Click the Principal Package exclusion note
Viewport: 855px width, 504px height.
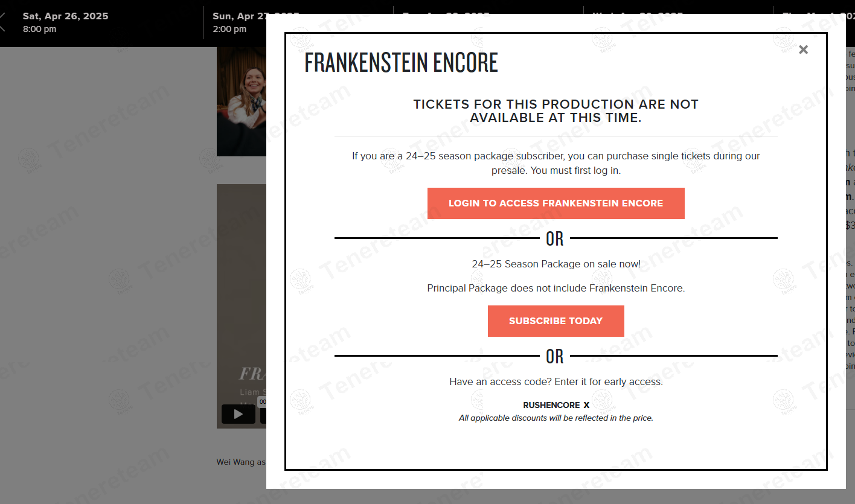[556, 289]
